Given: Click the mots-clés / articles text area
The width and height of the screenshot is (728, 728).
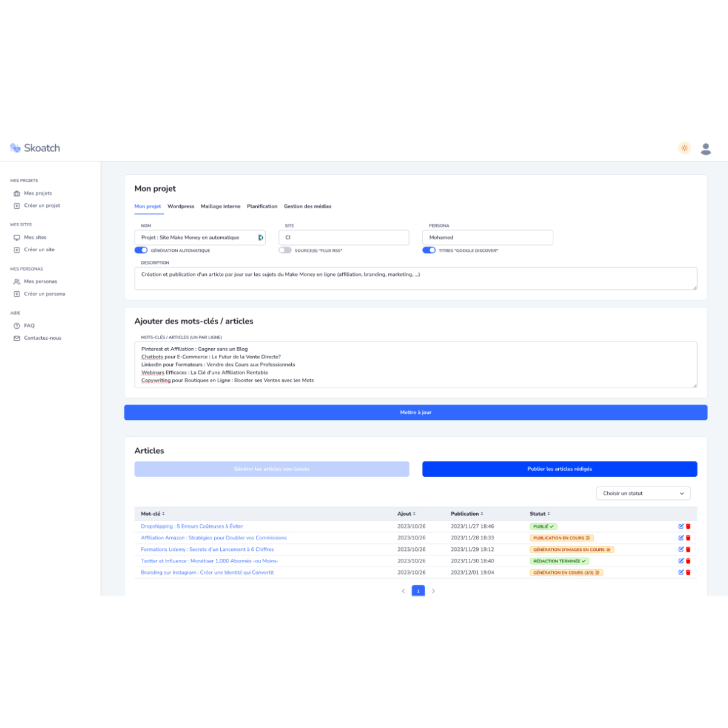Looking at the screenshot, I should pyautogui.click(x=416, y=365).
